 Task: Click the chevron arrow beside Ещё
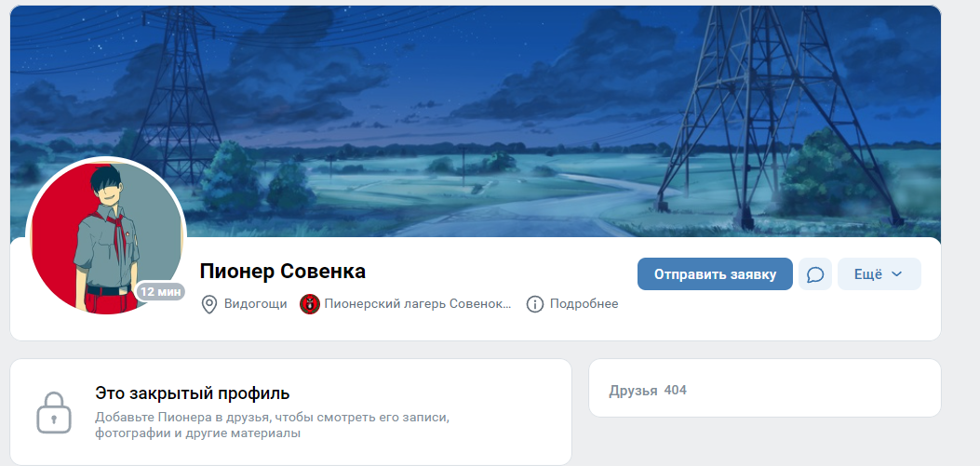pos(896,274)
